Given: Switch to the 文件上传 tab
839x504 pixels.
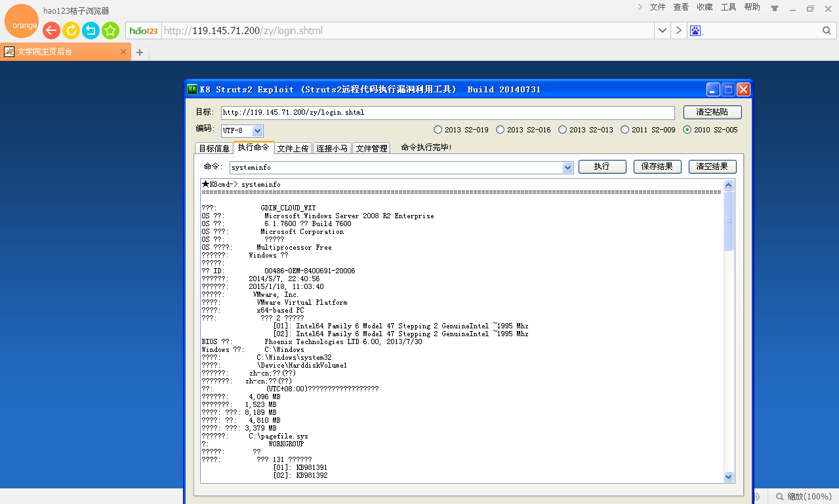Looking at the screenshot, I should click(x=293, y=149).
